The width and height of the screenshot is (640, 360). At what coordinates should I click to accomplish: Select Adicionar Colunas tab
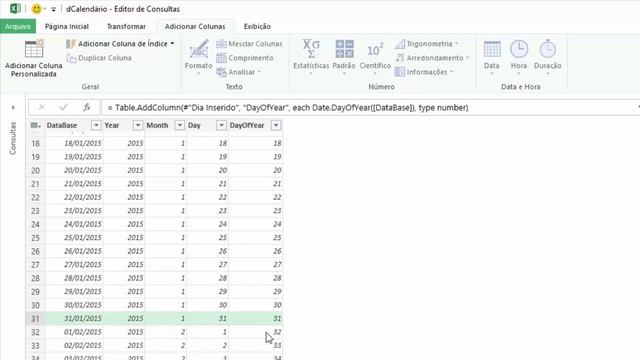point(195,27)
